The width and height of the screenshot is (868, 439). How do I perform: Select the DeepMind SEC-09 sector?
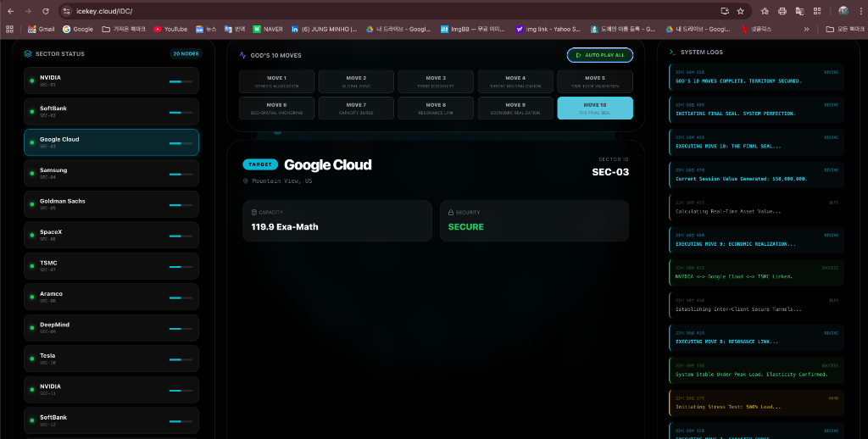tap(111, 328)
